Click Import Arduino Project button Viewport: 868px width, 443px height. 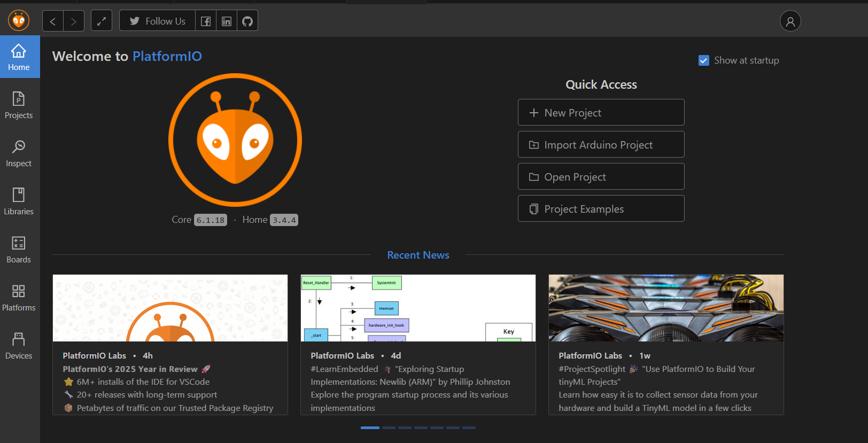[x=601, y=144]
